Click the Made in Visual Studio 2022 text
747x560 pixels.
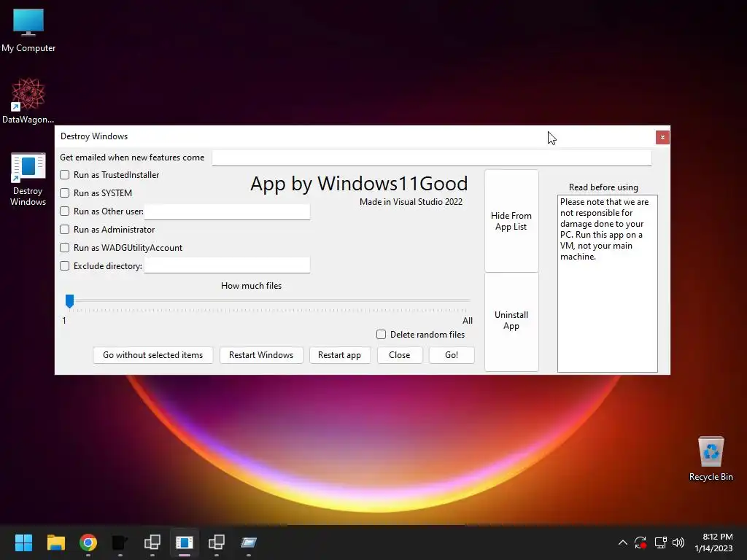click(411, 202)
